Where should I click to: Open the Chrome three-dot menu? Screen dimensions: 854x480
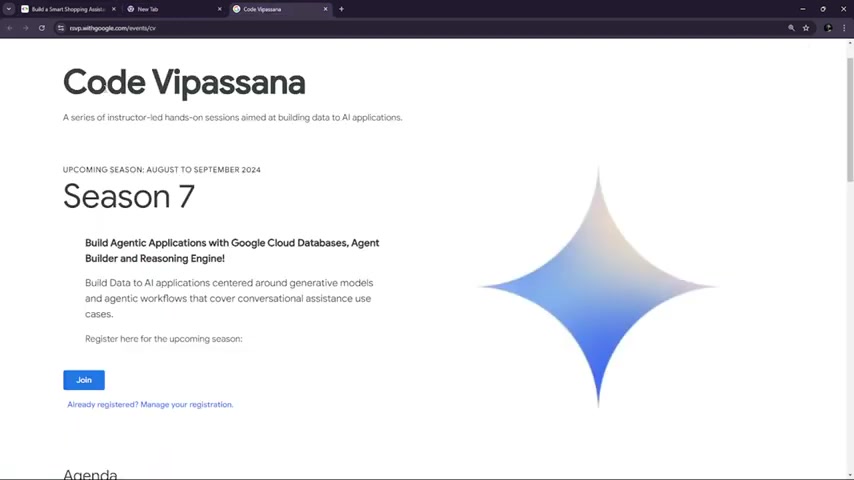click(844, 28)
